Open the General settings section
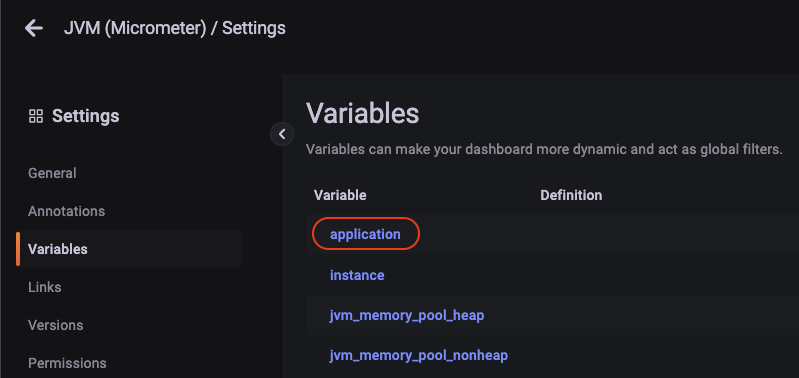This screenshot has width=799, height=378. pyautogui.click(x=52, y=173)
